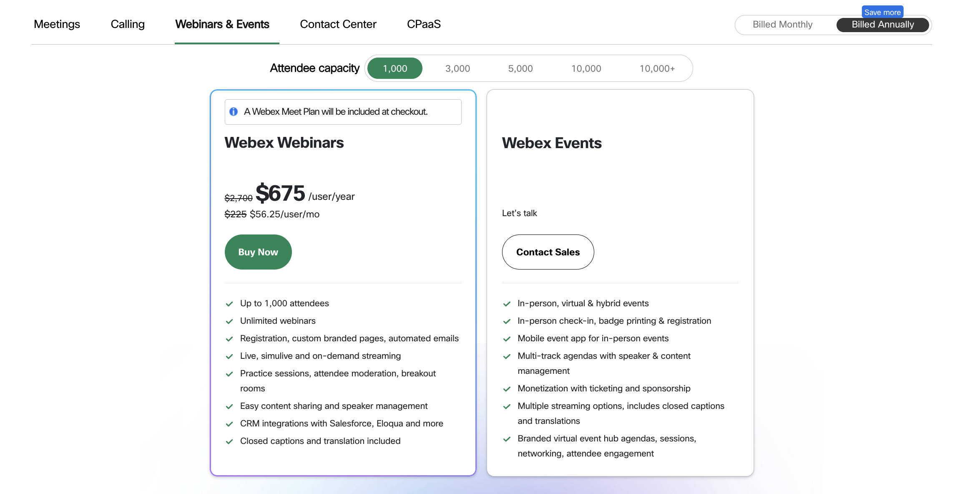Click checkmark icon beside Unlimited webinars

click(x=229, y=321)
